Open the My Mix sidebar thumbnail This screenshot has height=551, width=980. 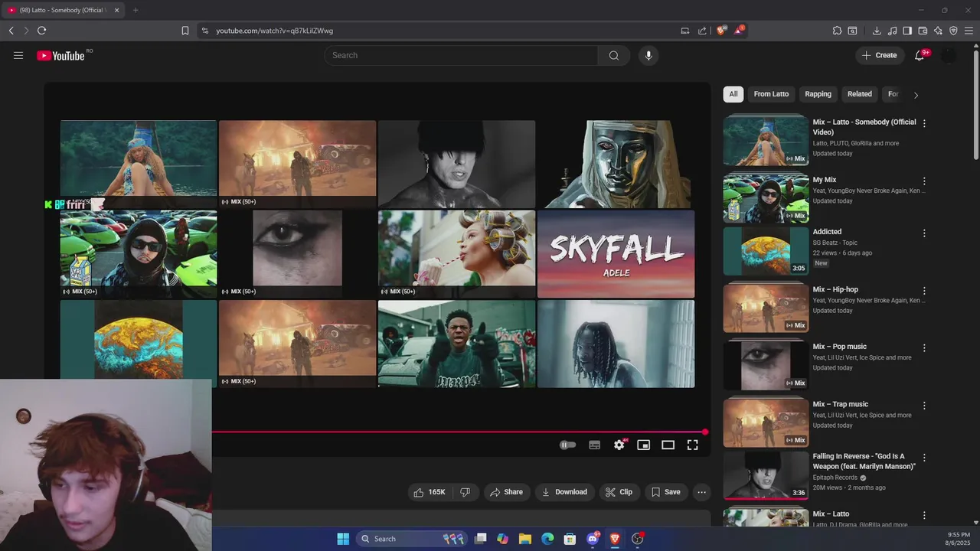[766, 197]
